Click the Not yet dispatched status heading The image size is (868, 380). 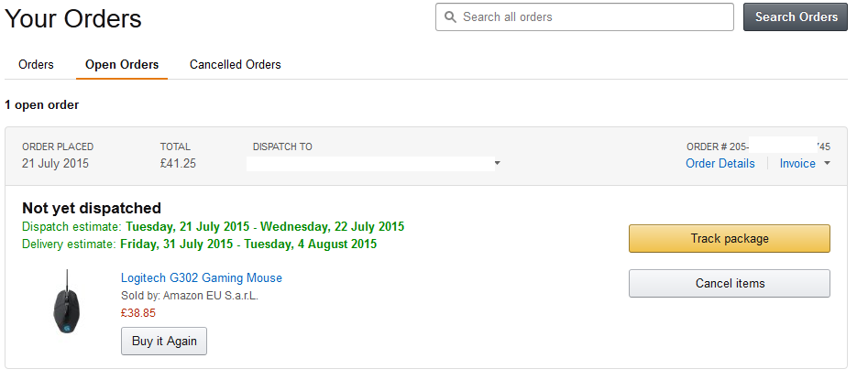(x=92, y=208)
